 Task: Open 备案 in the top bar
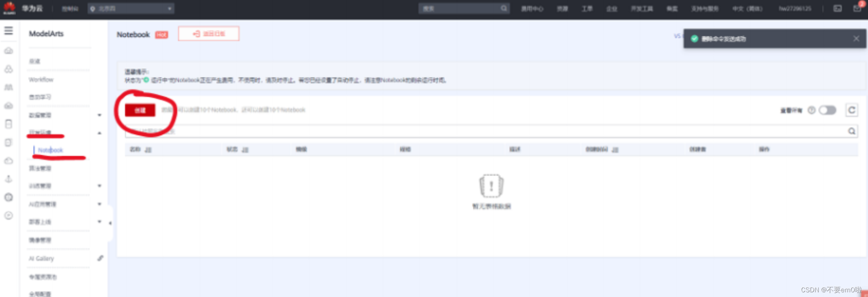click(x=672, y=8)
